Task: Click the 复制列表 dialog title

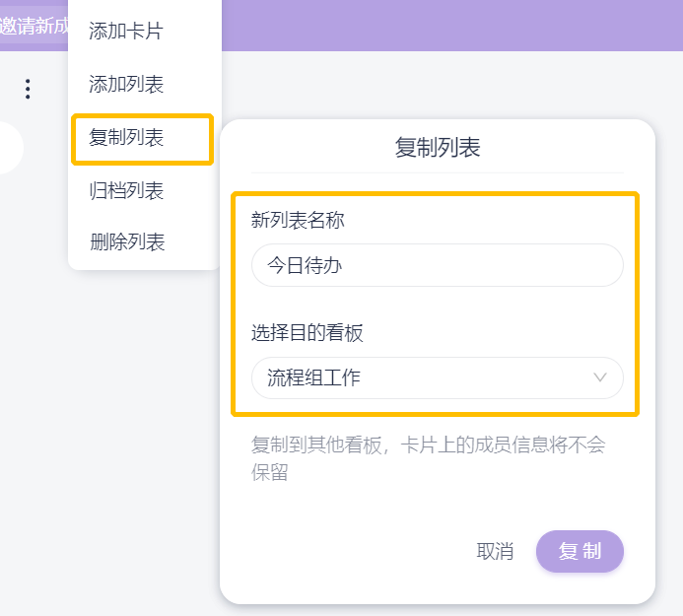Action: tap(437, 148)
